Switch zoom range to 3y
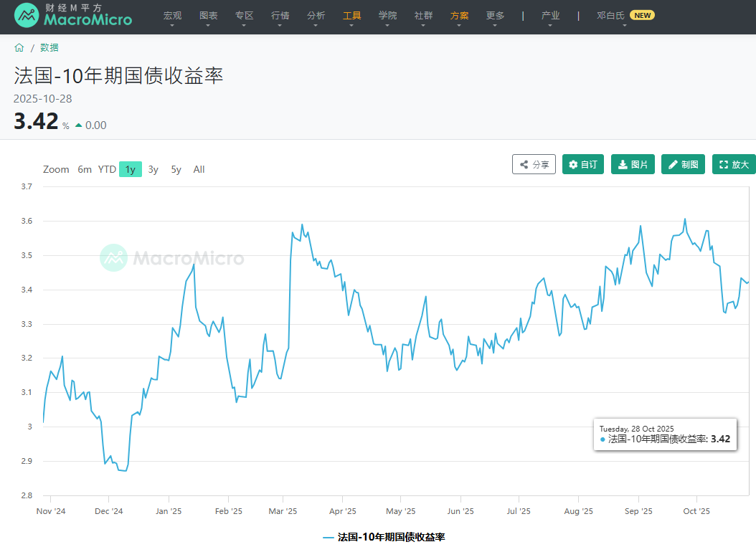The image size is (756, 547). 153,170
